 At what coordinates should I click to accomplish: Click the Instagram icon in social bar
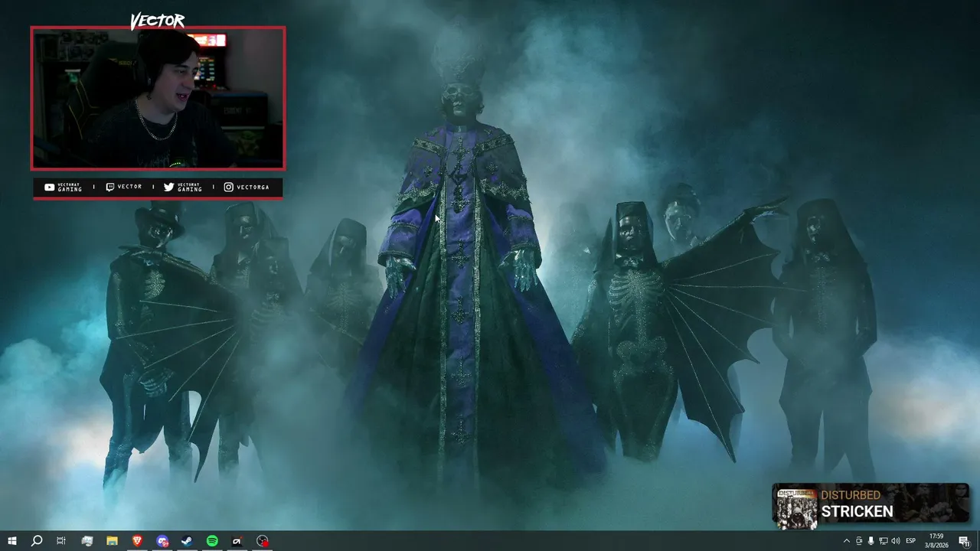[x=228, y=187]
